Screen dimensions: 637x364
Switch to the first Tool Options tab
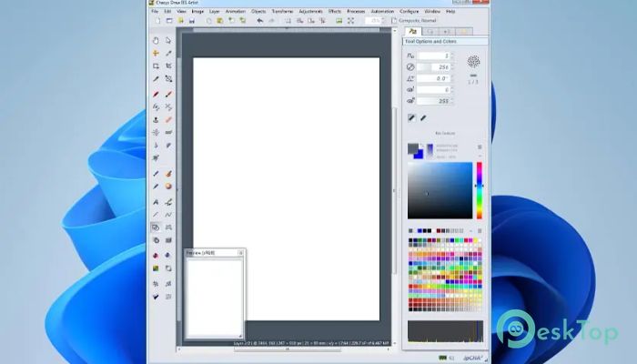click(x=413, y=31)
